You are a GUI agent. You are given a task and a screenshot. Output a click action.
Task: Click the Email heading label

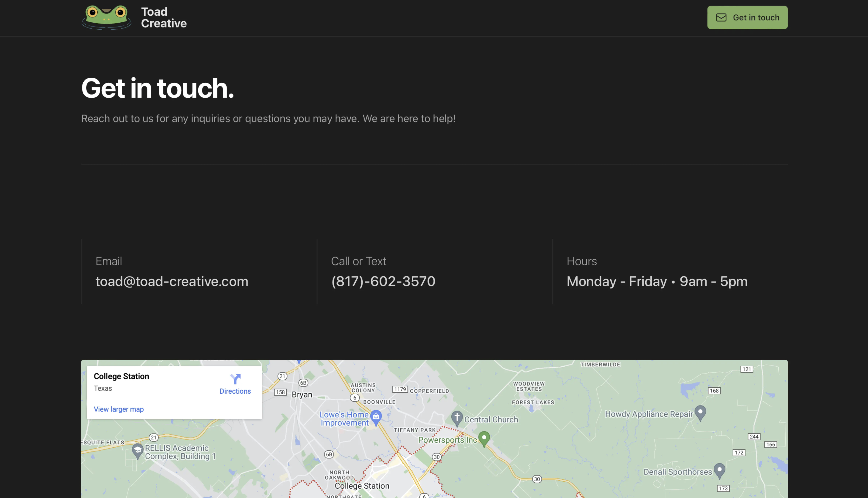(x=109, y=261)
